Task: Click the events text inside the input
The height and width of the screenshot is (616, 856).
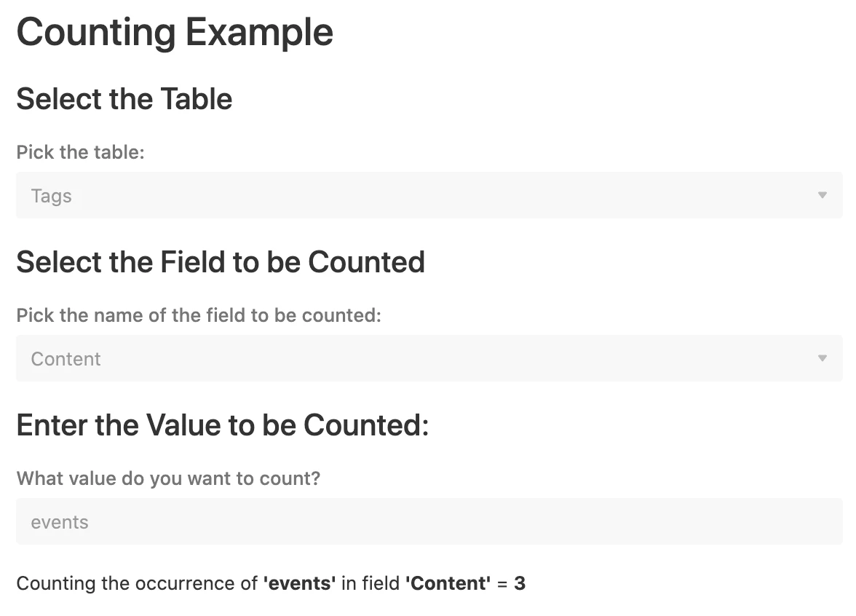Action: point(60,522)
